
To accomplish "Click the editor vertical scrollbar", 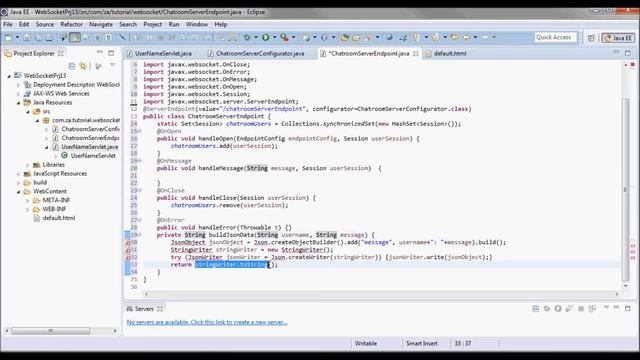I will point(625,190).
